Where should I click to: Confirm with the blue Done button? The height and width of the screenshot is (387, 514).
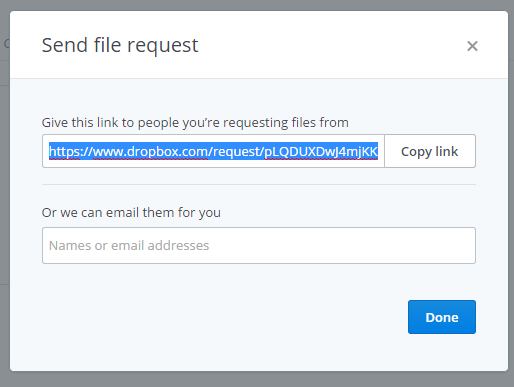tap(442, 317)
